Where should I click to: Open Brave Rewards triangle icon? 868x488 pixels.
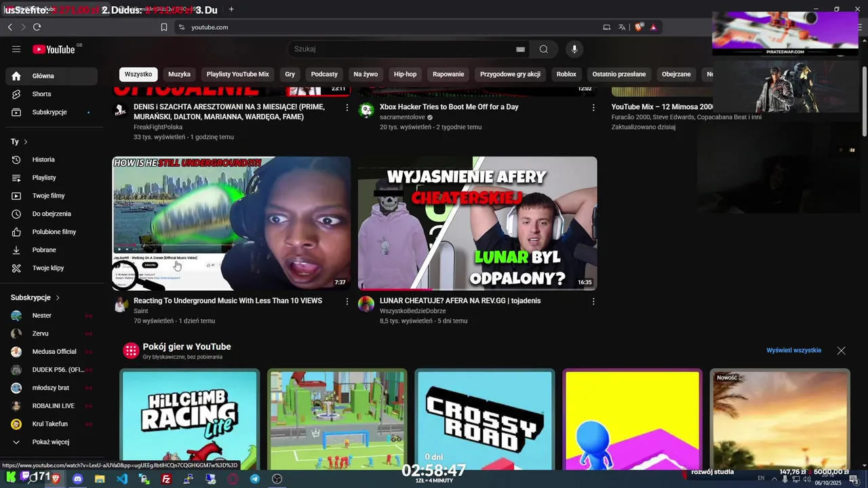pyautogui.click(x=653, y=27)
